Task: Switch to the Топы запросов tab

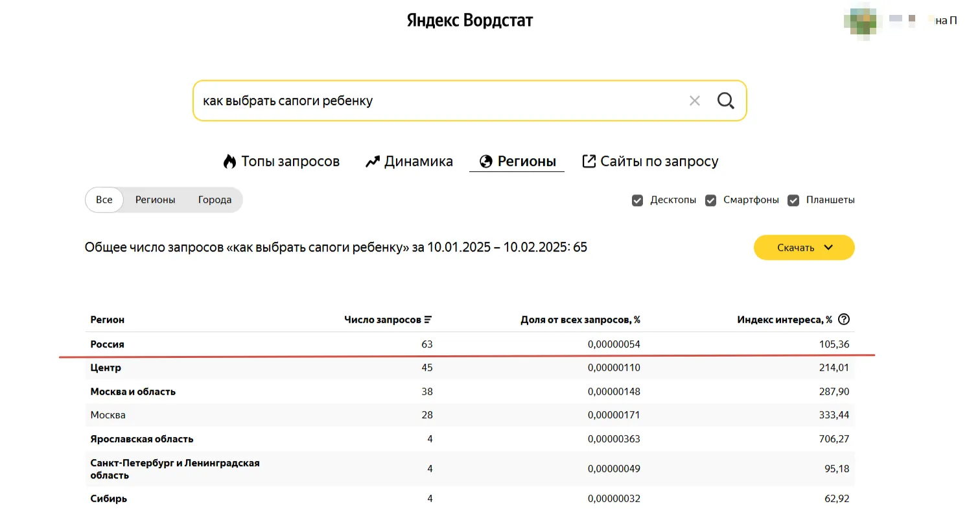Action: (281, 161)
